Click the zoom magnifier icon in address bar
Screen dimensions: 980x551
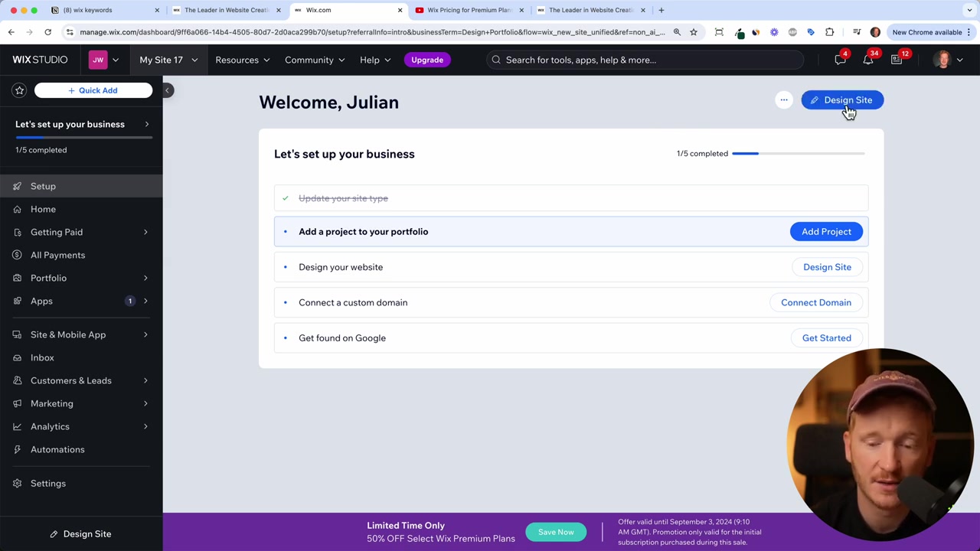[677, 32]
